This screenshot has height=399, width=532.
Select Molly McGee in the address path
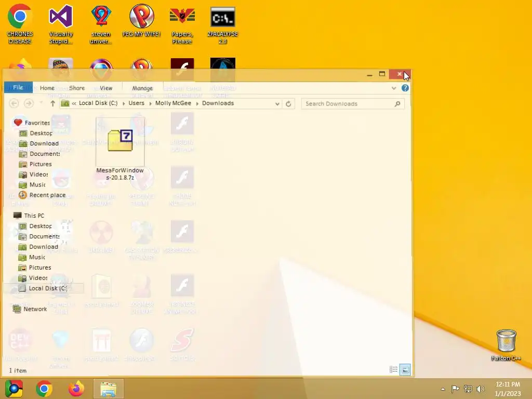(173, 103)
